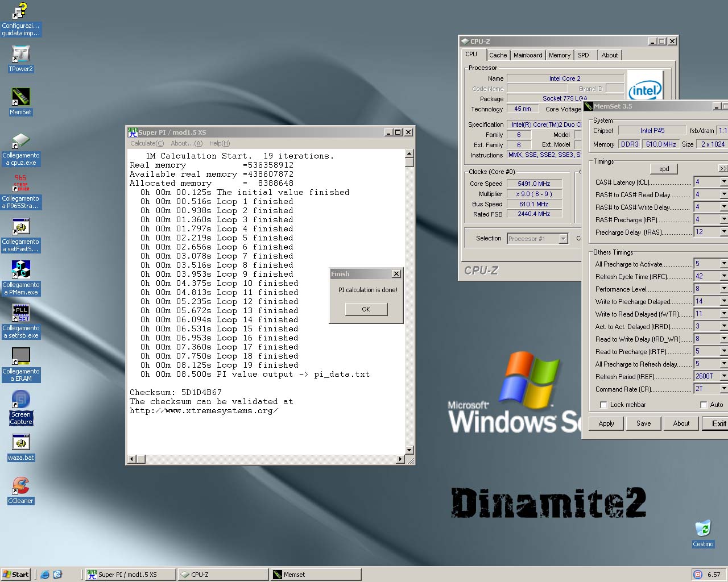Open the Collegamento a ERAM shortcut
This screenshot has height=582, width=728.
click(x=20, y=365)
